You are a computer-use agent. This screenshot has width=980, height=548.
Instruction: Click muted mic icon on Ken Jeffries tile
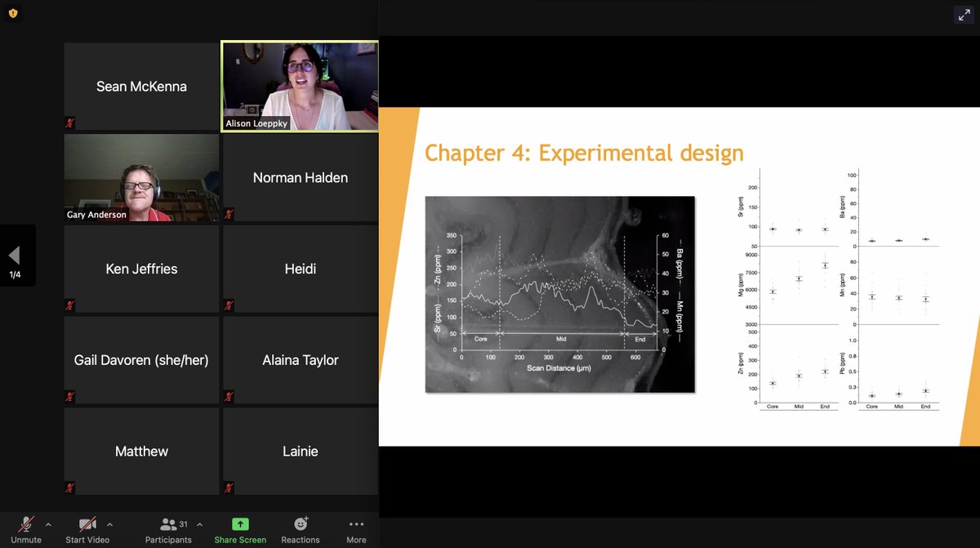[x=70, y=306]
